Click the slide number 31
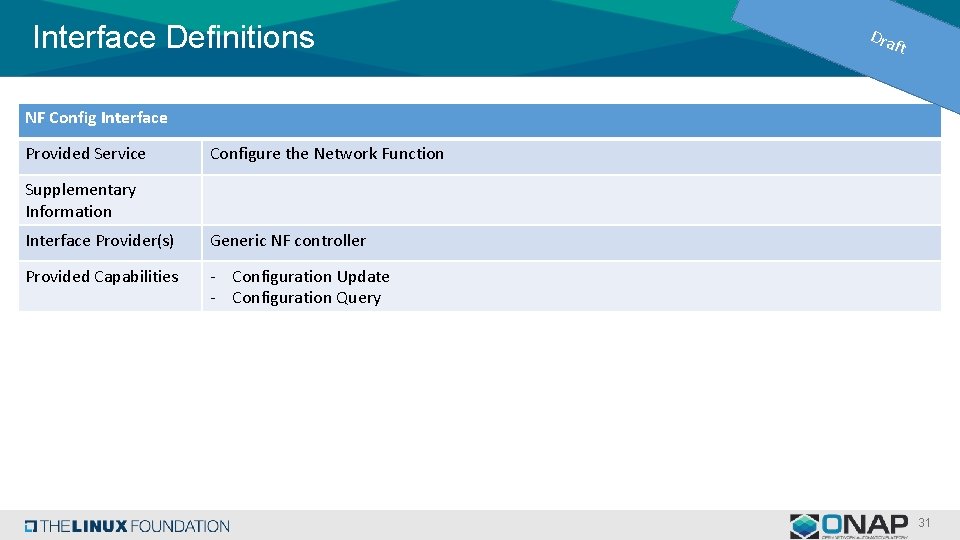The width and height of the screenshot is (960, 540). pos(924,523)
